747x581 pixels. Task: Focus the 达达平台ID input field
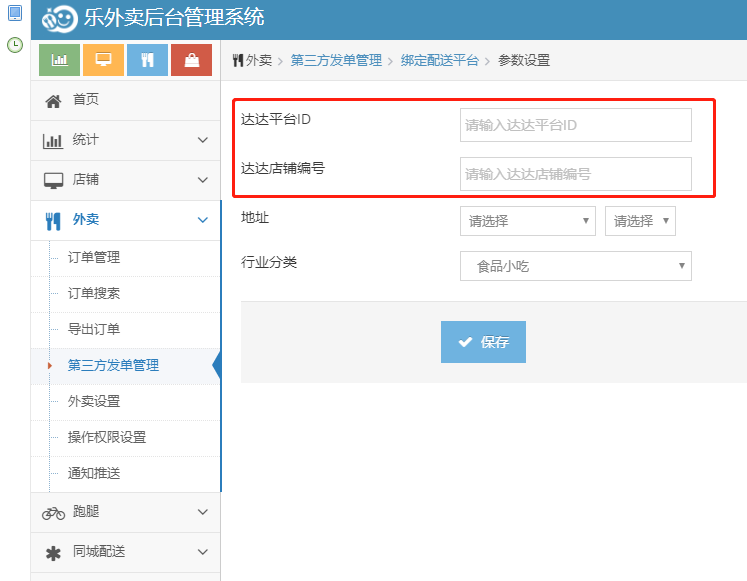[575, 125]
